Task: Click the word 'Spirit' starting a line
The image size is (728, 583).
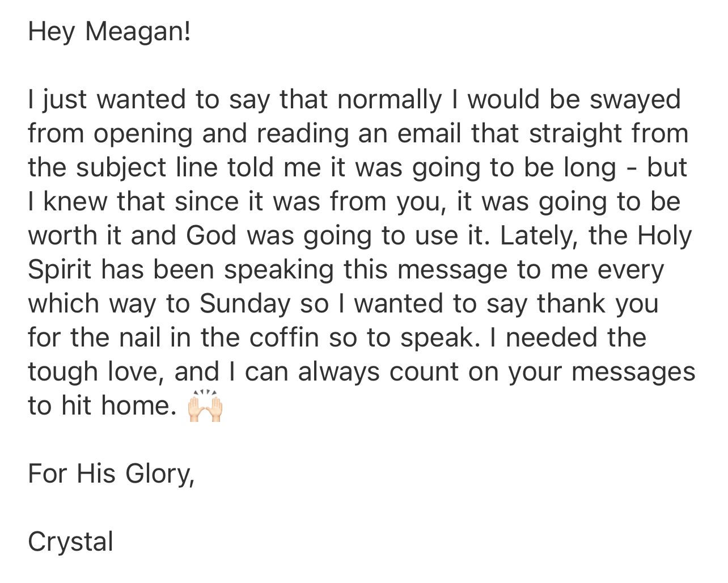Action: 60,271
